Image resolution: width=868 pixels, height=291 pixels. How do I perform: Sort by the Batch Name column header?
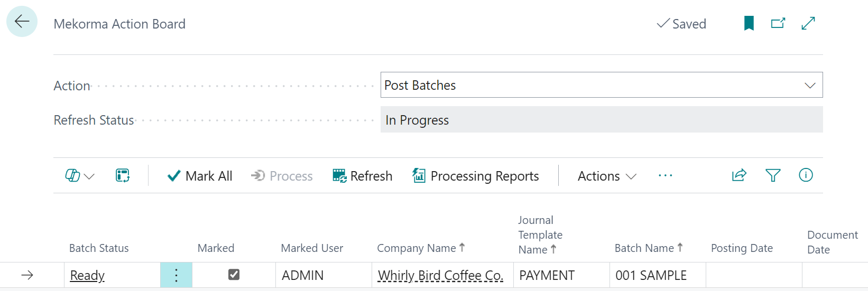(644, 248)
